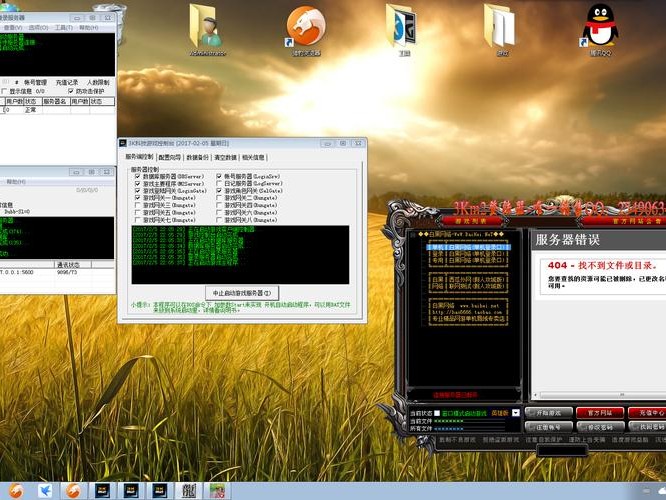
Task: Toggle 游戏角色网关 (SelGate) checkbox
Action: (219, 191)
